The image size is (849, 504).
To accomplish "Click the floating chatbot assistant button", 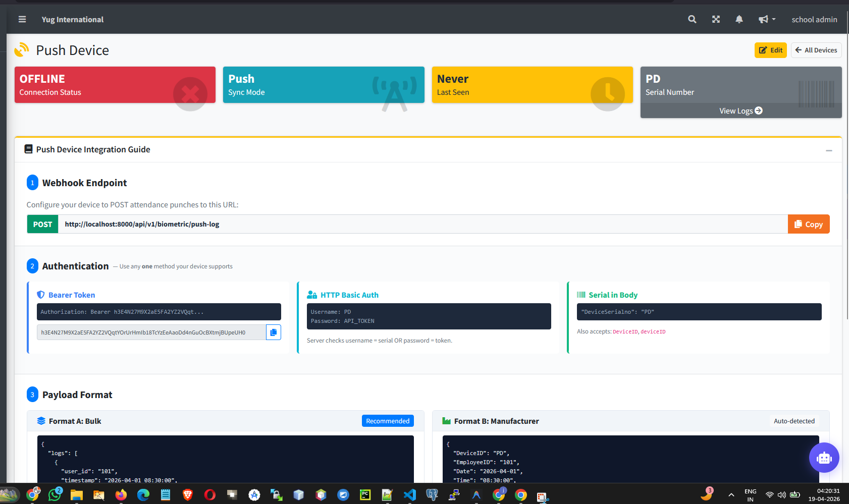I will [824, 458].
